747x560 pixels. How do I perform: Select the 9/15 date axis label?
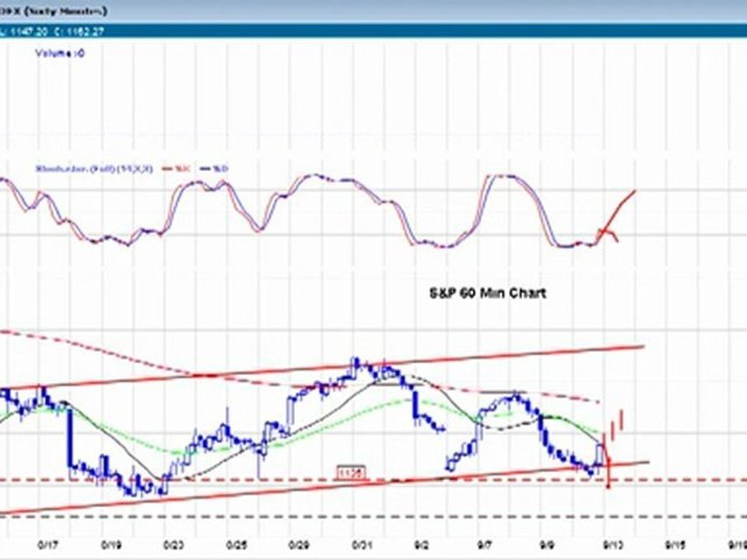(676, 544)
